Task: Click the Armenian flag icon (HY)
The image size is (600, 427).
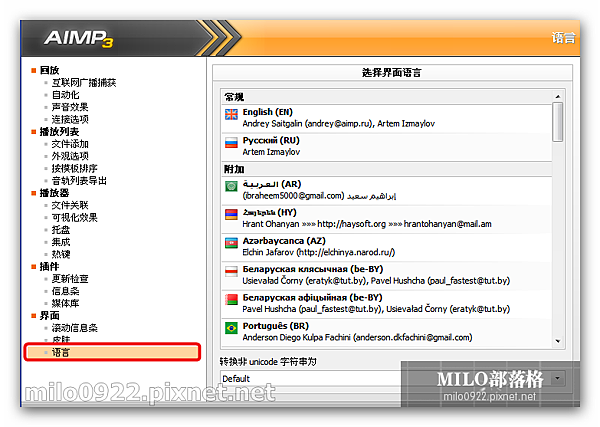Action: 231,215
